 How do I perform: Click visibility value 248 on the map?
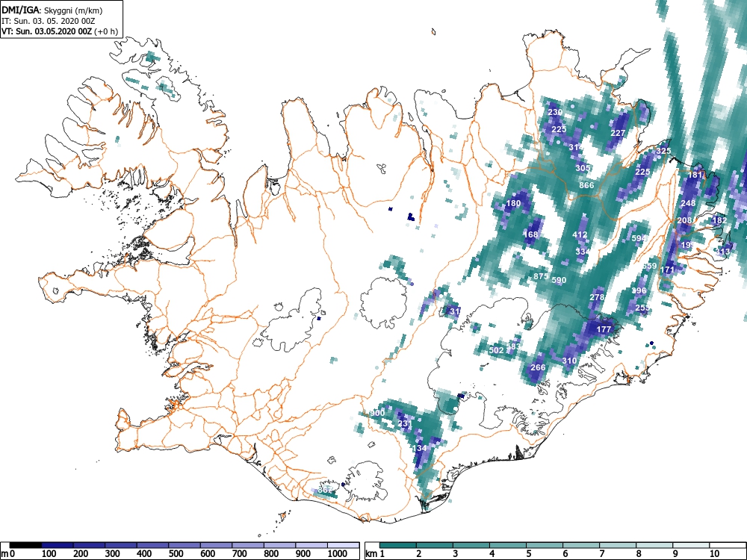click(x=688, y=203)
